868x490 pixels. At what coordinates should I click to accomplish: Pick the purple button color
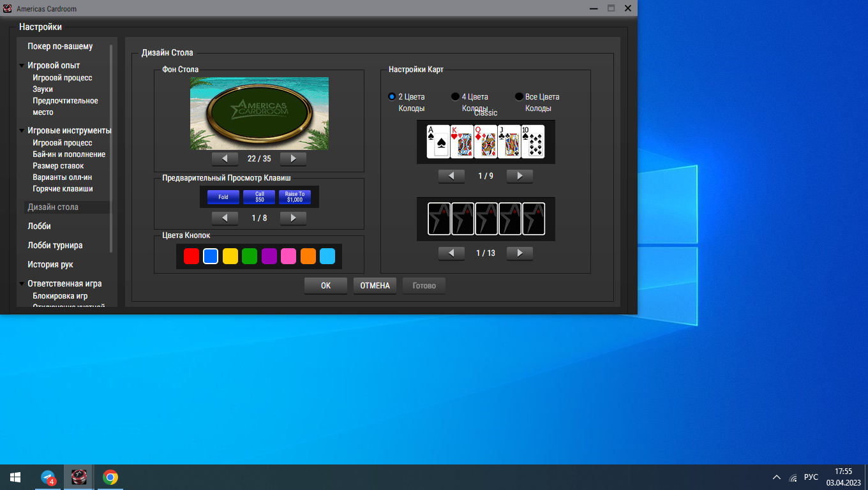point(269,256)
